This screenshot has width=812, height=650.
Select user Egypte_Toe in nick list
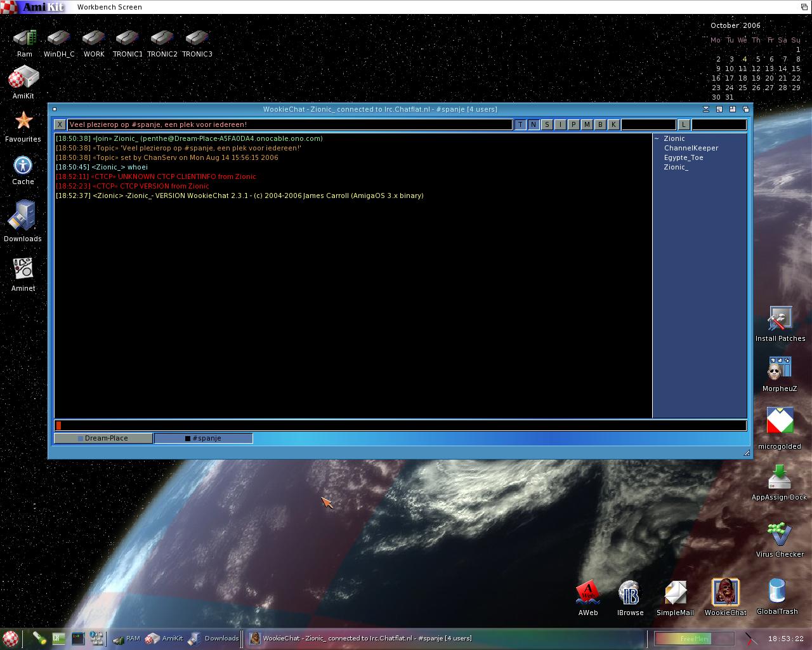683,157
